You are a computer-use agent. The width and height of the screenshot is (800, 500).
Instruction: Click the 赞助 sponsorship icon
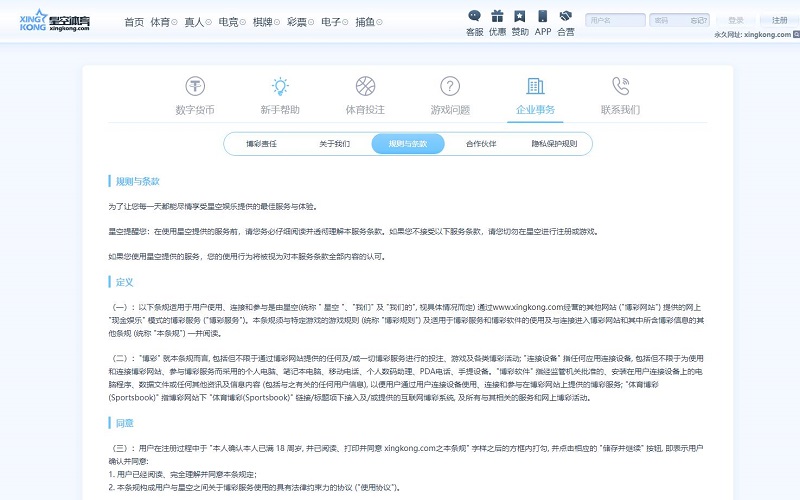(520, 16)
